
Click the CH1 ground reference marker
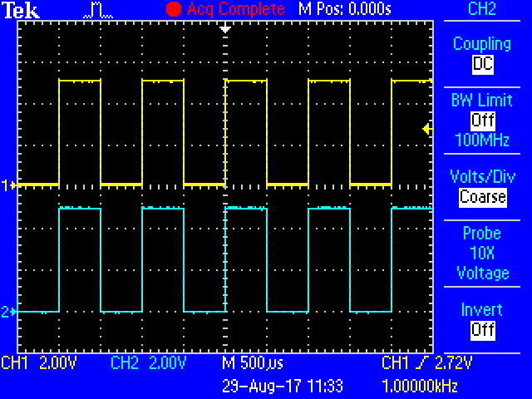8,185
